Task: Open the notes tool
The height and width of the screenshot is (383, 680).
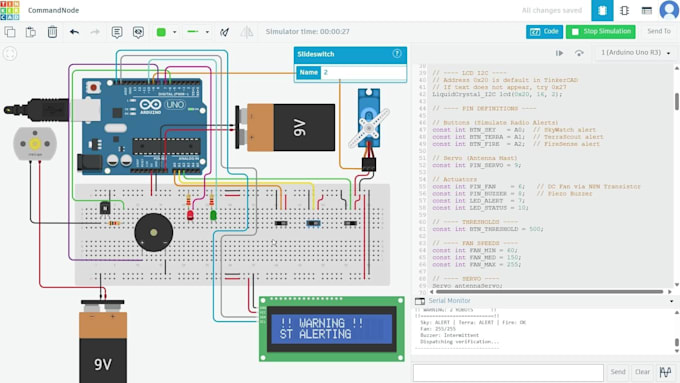Action: [x=117, y=32]
